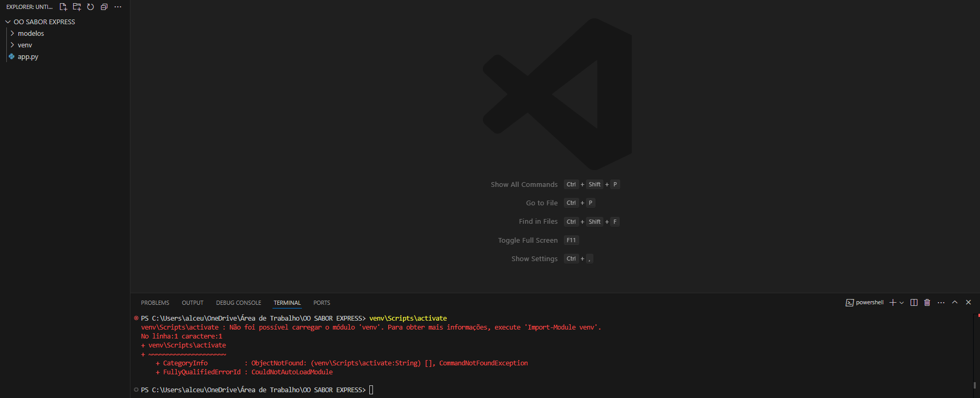Select the powershell terminal profile label
The image size is (980, 398).
(864, 302)
